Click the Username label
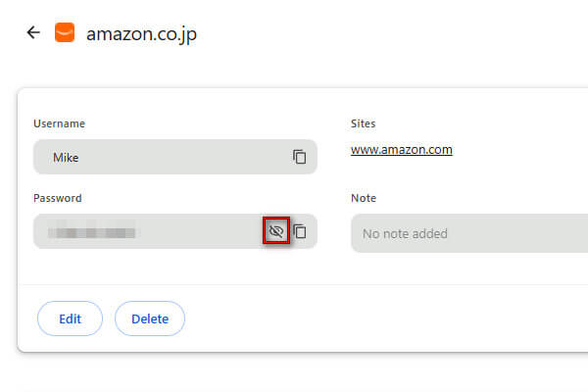 click(59, 123)
